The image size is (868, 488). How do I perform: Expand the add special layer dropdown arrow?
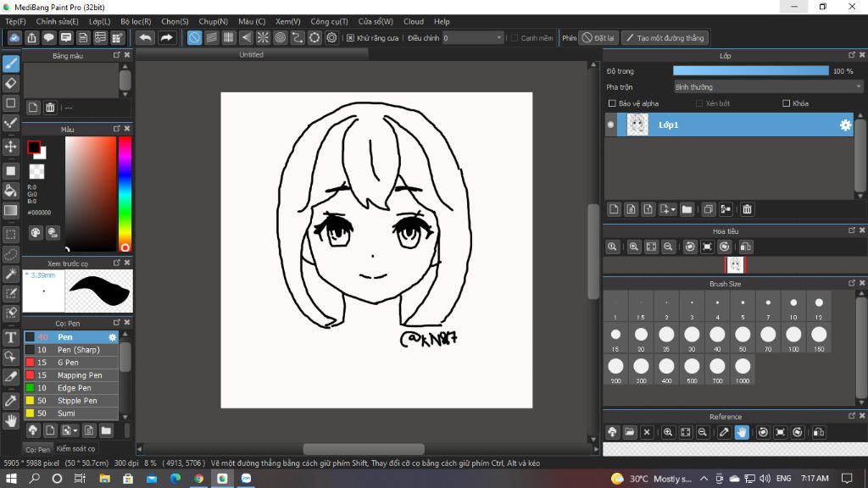coord(673,210)
